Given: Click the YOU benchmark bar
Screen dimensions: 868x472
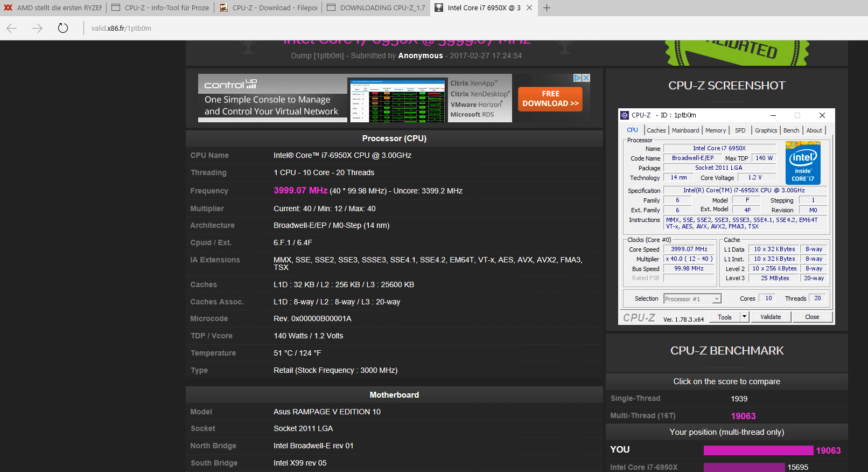Looking at the screenshot, I should [758, 450].
